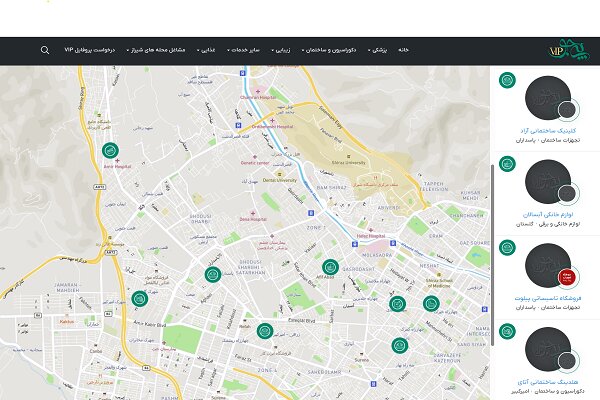600x400 pixels.
Task: Click subtitle لوازم خانگی و برقی - گلستان
Action: [548, 224]
